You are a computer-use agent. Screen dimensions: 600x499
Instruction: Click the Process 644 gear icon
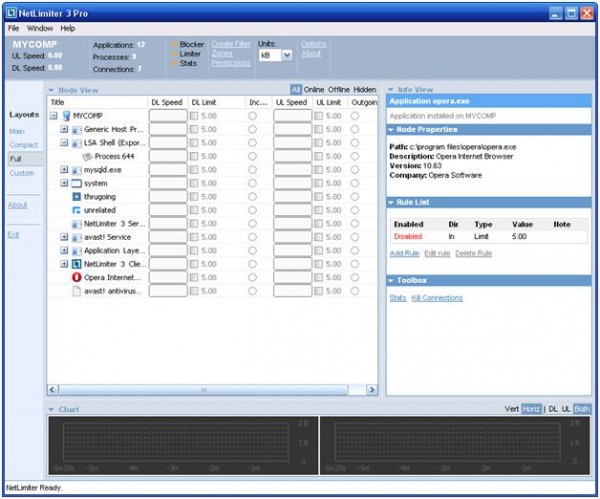87,156
